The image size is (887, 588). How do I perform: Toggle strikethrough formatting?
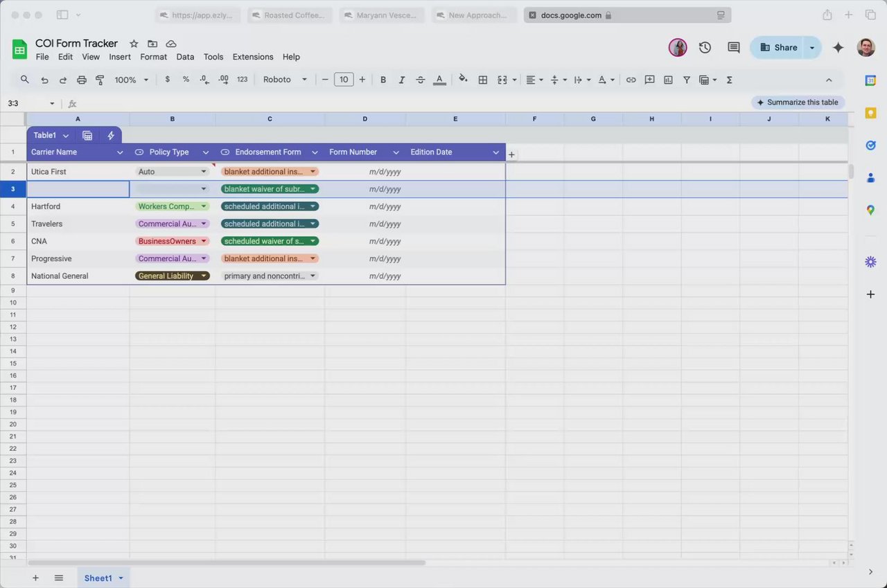click(421, 80)
